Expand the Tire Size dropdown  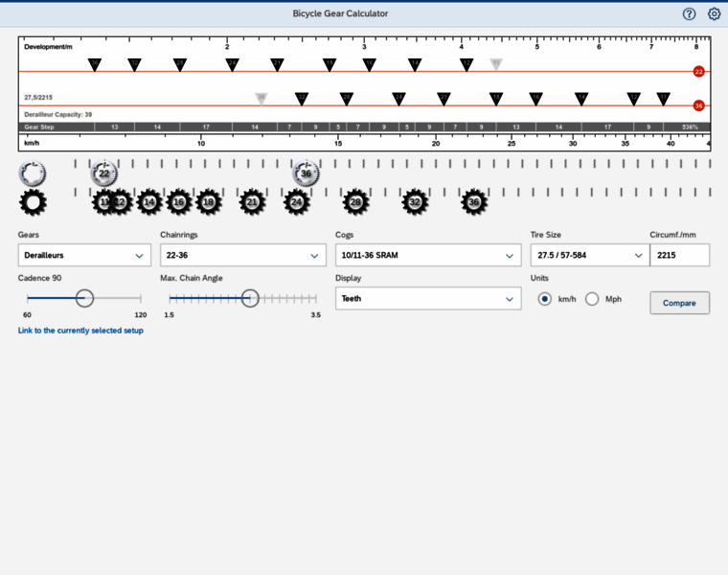[x=589, y=255]
